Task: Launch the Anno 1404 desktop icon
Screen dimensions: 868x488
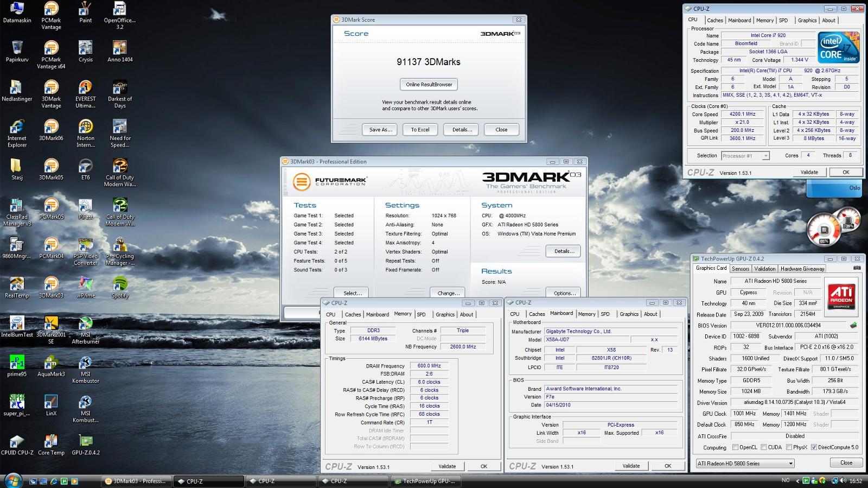Action: click(x=119, y=52)
